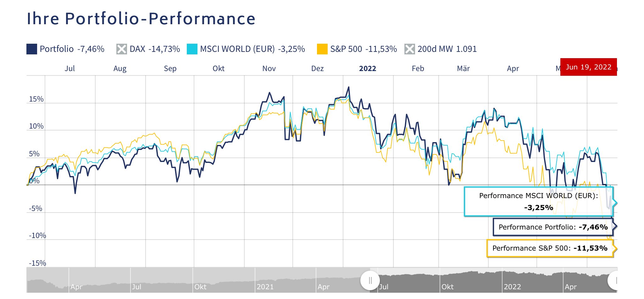Click the Performance MSCI WORLD tooltip box
The image size is (644, 299).
(538, 202)
